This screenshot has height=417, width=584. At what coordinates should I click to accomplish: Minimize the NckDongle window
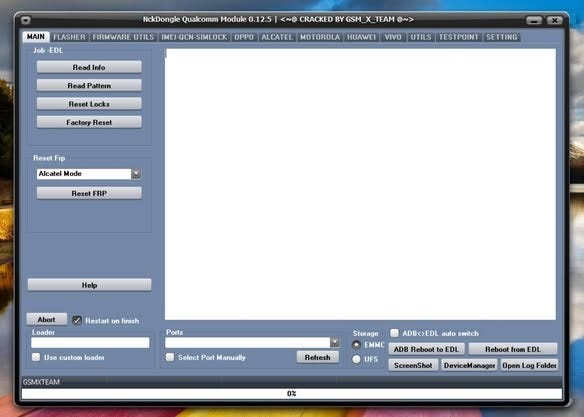point(534,20)
